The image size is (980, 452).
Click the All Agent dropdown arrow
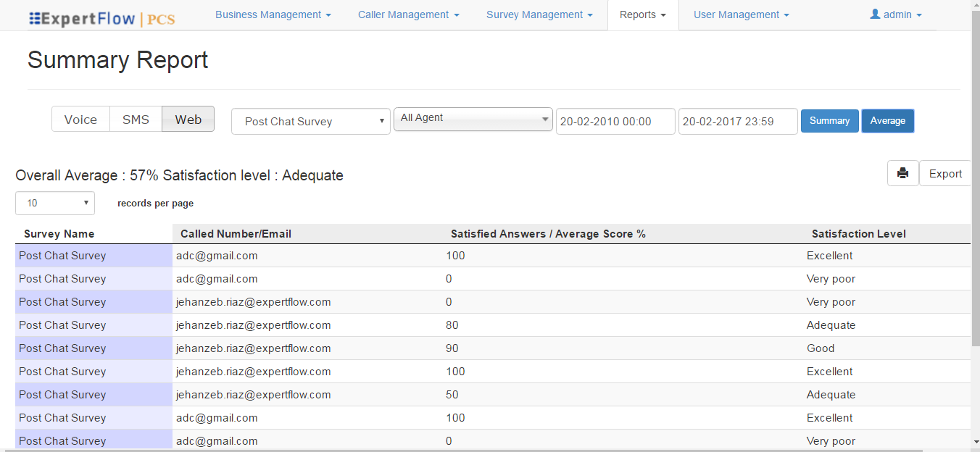pyautogui.click(x=545, y=119)
